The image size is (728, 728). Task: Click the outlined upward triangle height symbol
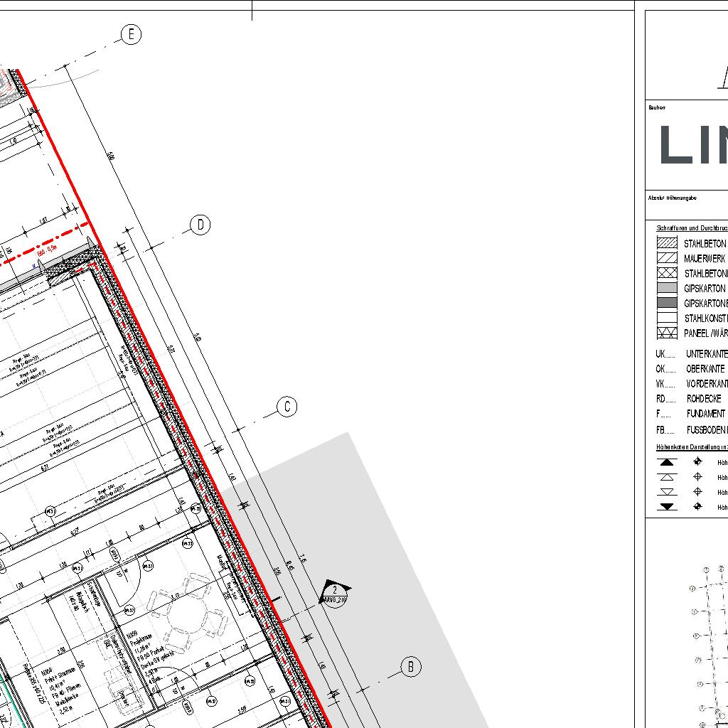667,477
